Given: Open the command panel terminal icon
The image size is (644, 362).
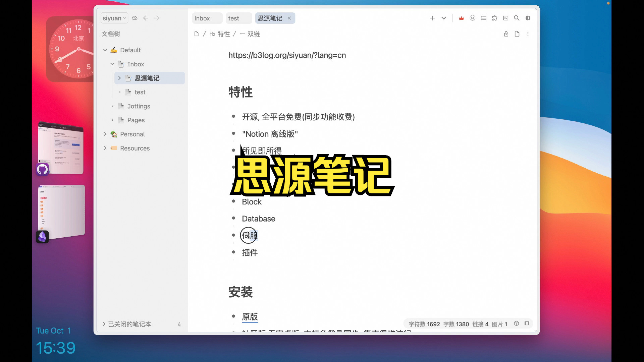Looking at the screenshot, I should click(x=506, y=18).
